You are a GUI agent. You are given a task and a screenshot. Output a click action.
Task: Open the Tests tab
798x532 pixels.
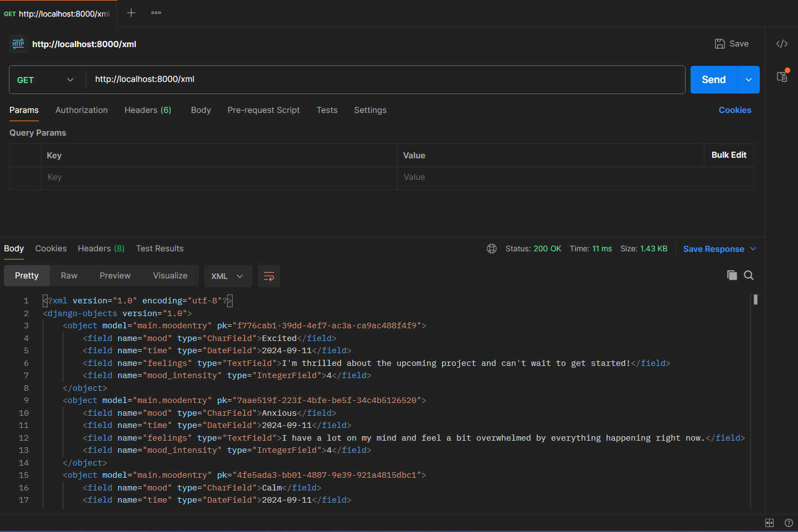point(327,110)
